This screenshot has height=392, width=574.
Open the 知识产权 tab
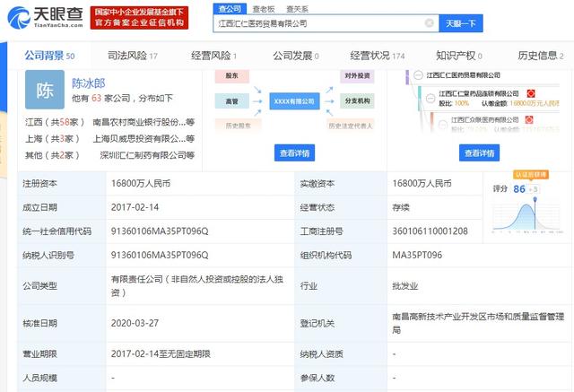pos(458,56)
